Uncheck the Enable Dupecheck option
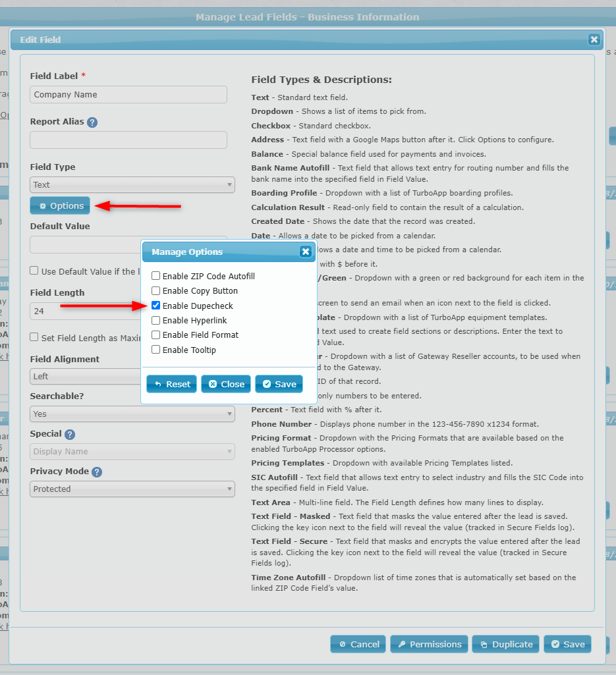The height and width of the screenshot is (675, 616). point(156,306)
